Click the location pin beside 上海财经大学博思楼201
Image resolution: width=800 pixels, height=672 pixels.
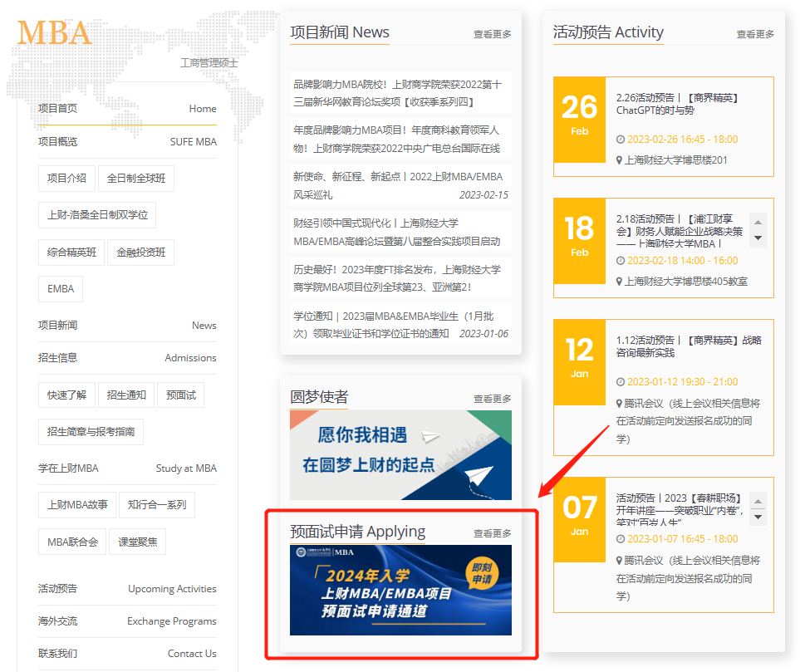click(620, 160)
